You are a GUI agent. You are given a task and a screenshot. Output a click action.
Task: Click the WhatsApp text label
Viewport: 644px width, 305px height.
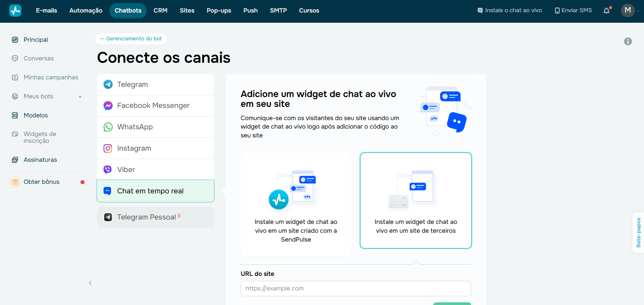tap(135, 127)
